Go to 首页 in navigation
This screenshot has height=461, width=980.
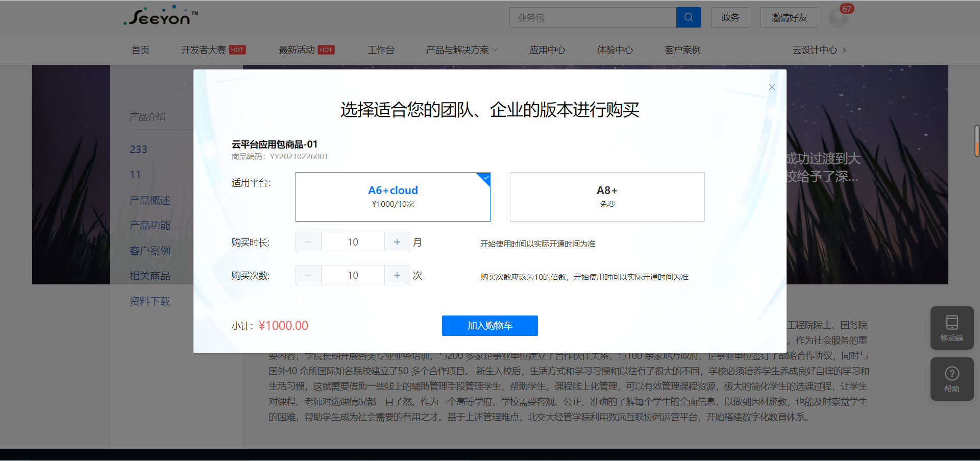[x=140, y=50]
